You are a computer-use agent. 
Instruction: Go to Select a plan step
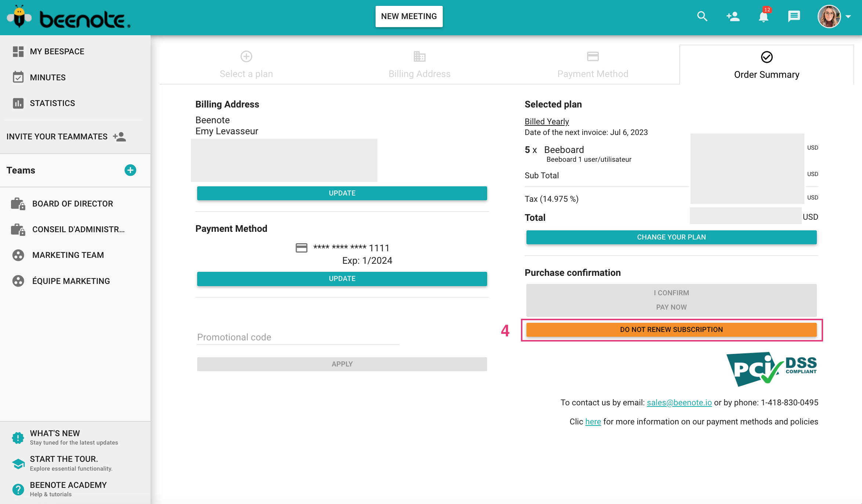point(246,65)
